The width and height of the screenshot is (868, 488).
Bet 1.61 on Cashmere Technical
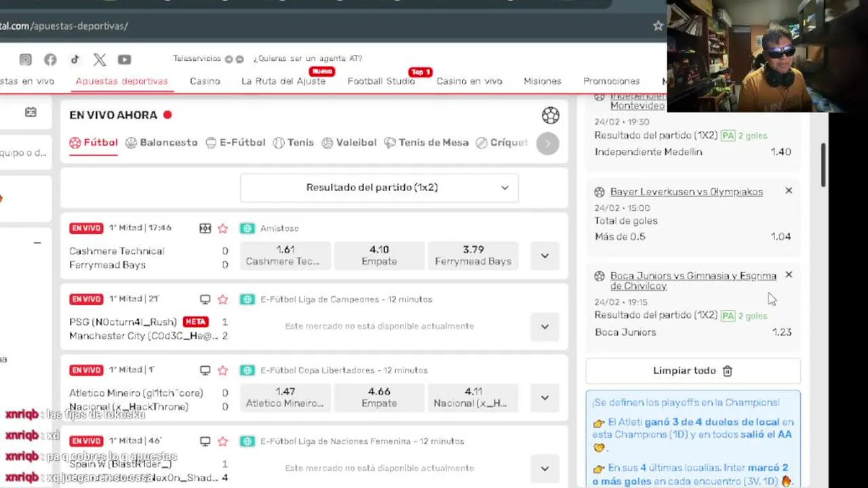click(285, 256)
